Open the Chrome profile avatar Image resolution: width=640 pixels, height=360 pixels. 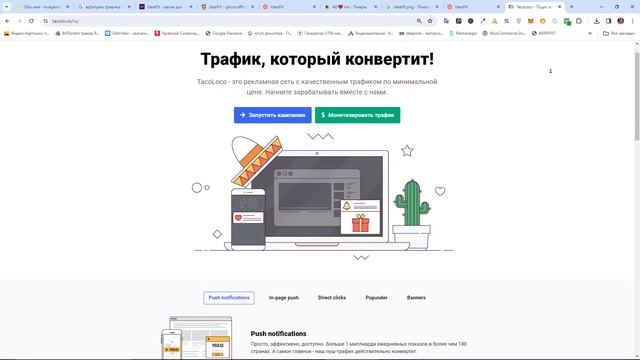click(x=620, y=21)
